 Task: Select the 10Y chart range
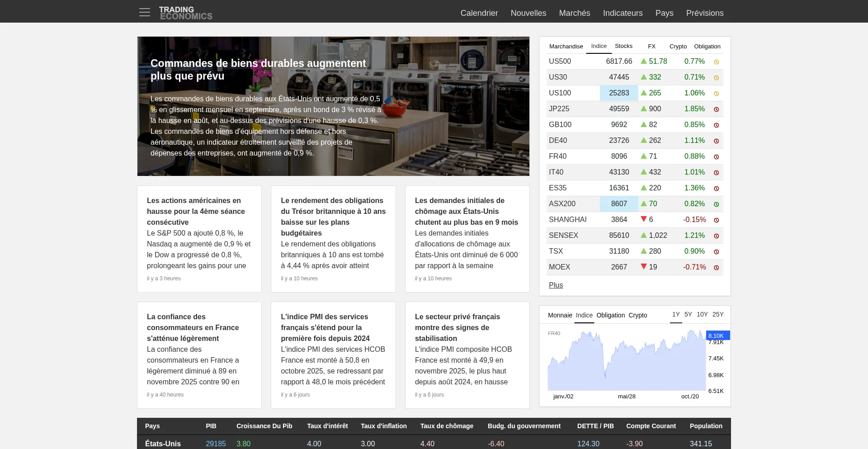point(702,314)
